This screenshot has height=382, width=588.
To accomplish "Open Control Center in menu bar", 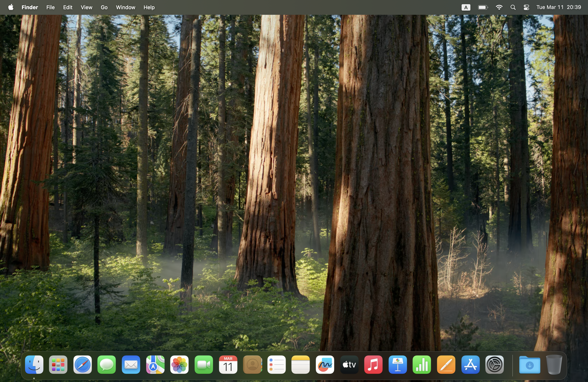I will [526, 7].
